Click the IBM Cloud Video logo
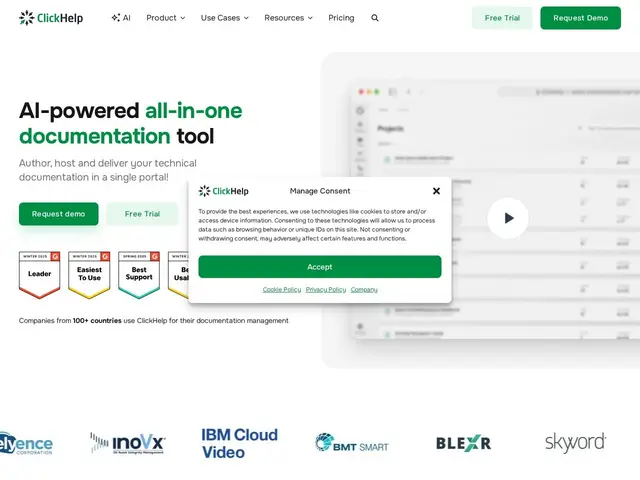Viewport: 640px width, 480px height. (x=240, y=444)
